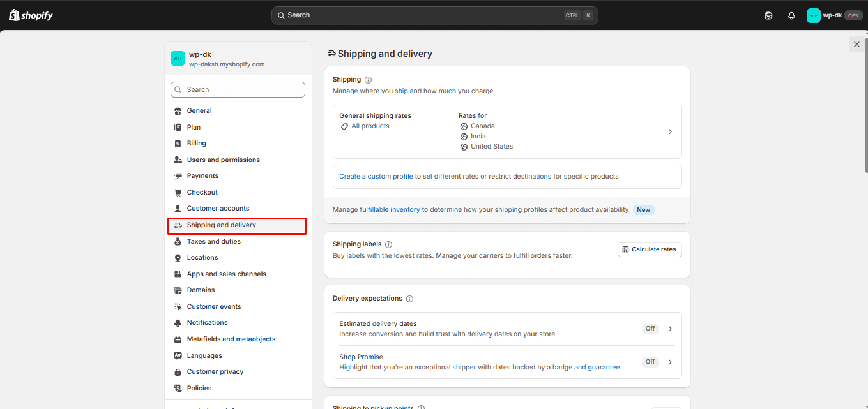Open the Create a custom profile link
Viewport: 868px width, 409px height.
point(376,176)
